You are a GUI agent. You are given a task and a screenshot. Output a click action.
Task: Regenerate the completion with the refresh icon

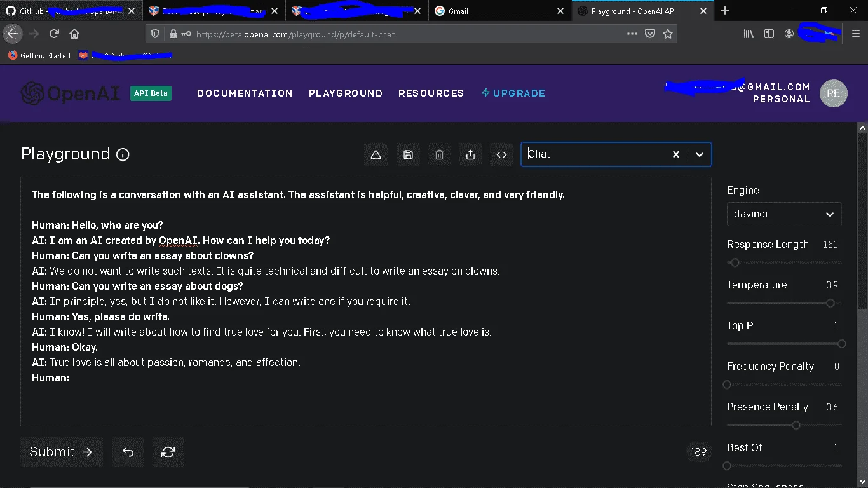point(168,452)
